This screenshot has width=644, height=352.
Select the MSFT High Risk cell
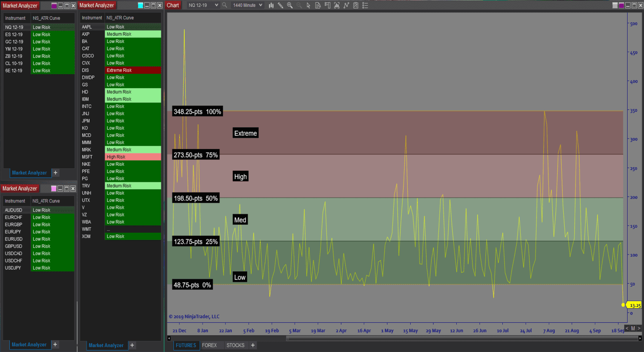(x=133, y=157)
